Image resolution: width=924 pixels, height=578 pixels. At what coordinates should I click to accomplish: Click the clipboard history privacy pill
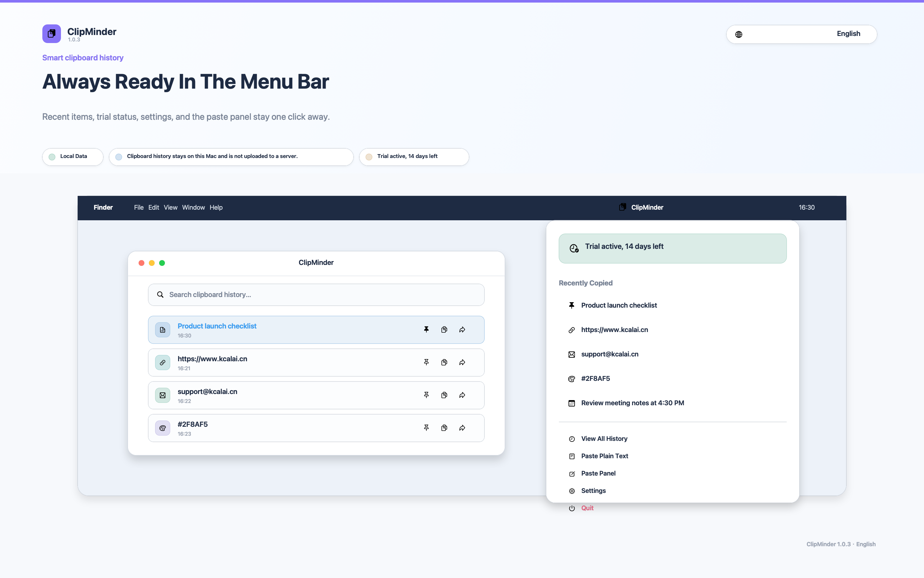click(231, 156)
